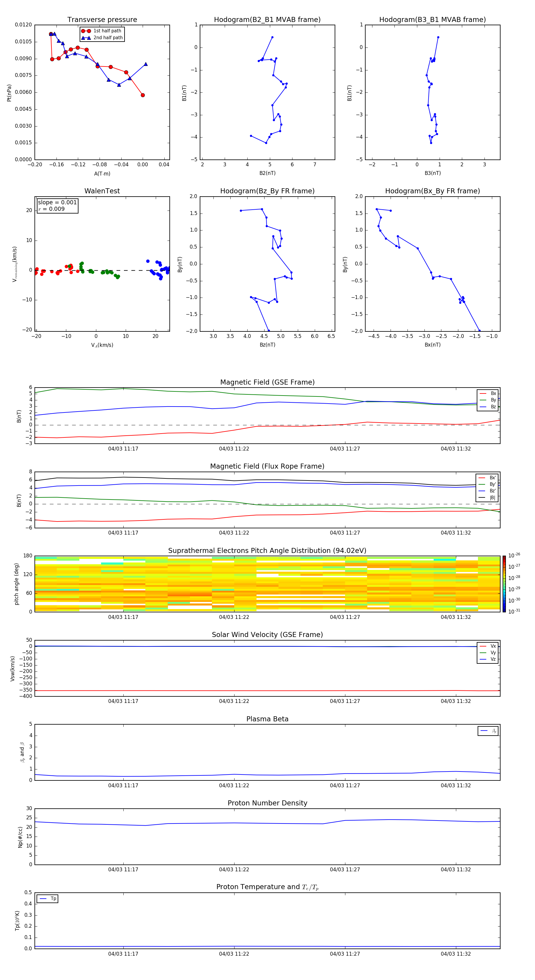Click Bz' in the Flux Rope legend
The width and height of the screenshot is (535, 980).
tap(493, 491)
